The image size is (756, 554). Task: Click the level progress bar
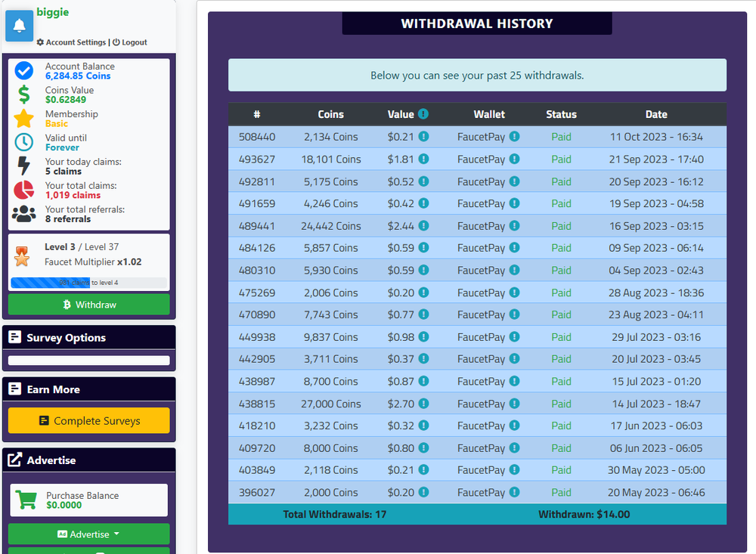click(x=88, y=283)
